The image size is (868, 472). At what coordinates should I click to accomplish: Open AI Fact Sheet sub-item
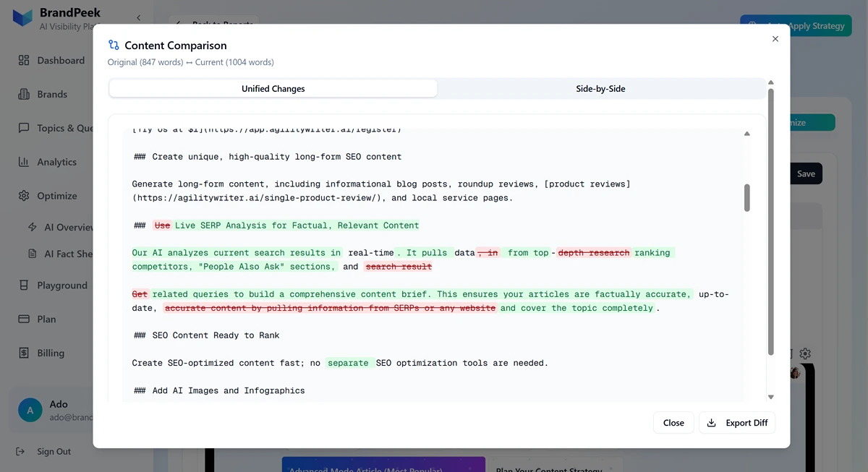click(x=61, y=254)
